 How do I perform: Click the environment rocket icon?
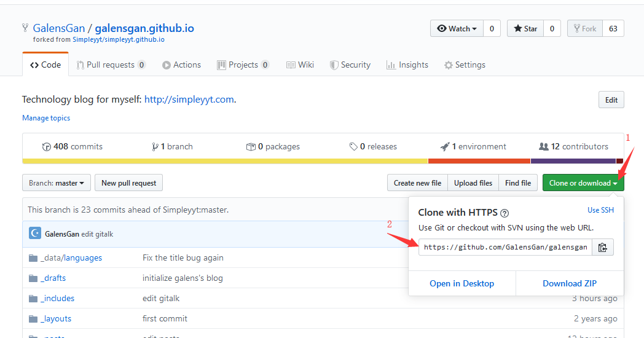(445, 147)
